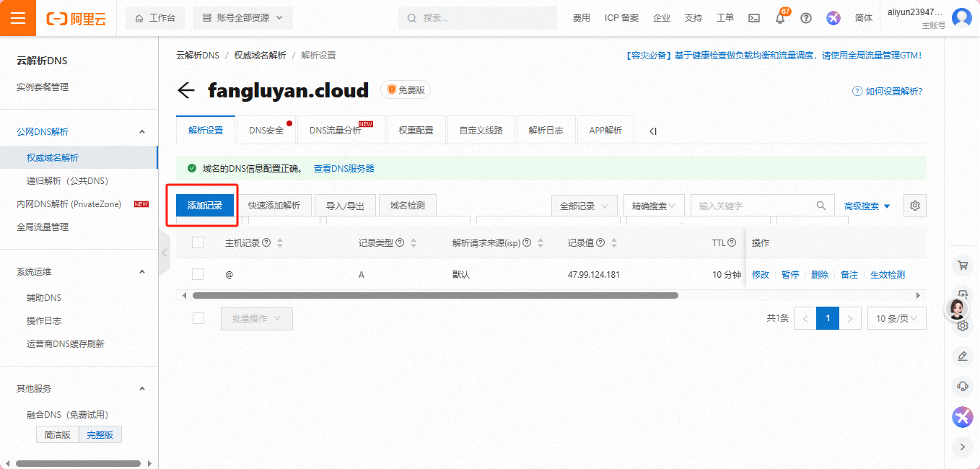Click 修改 for the @ record

(x=761, y=275)
